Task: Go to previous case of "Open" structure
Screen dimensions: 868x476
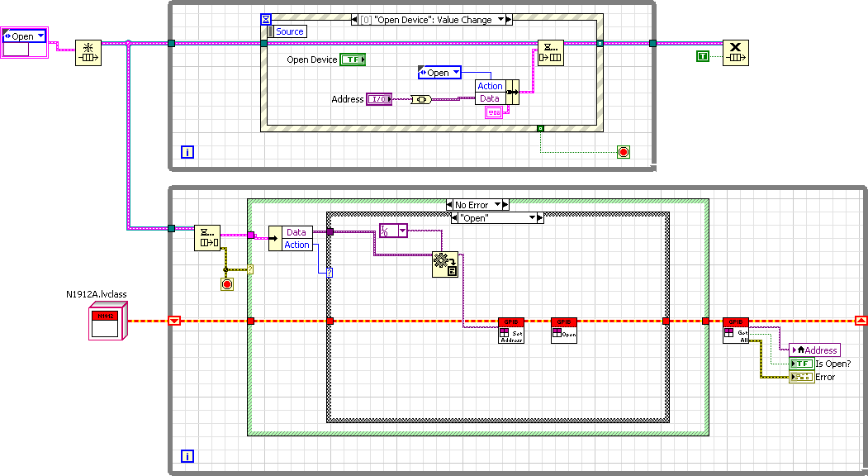Action: coord(454,218)
